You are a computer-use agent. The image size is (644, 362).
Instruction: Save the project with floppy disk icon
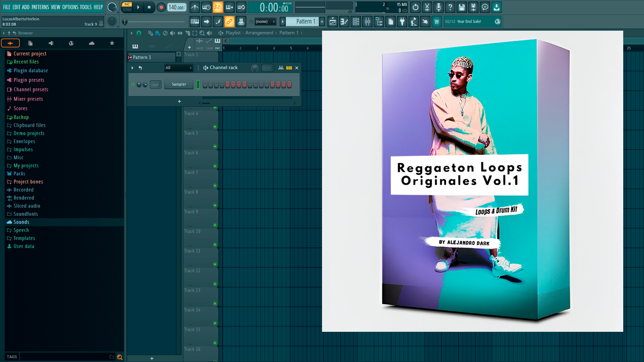[462, 7]
